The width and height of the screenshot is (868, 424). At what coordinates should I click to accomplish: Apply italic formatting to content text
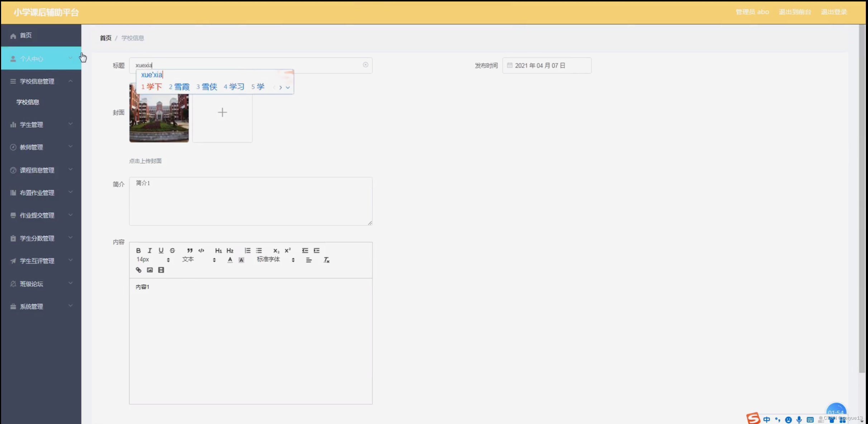tap(150, 250)
